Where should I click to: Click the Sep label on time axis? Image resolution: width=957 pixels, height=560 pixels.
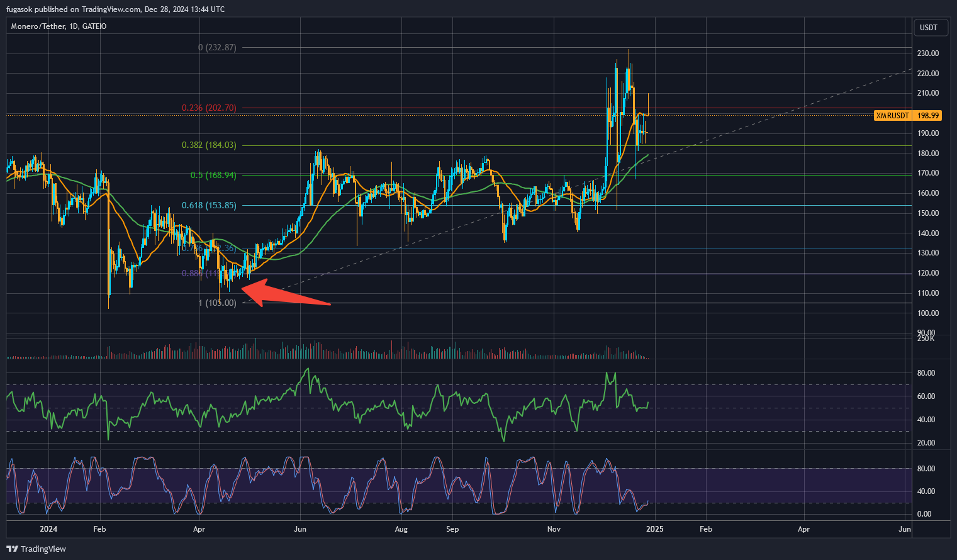[452, 529]
